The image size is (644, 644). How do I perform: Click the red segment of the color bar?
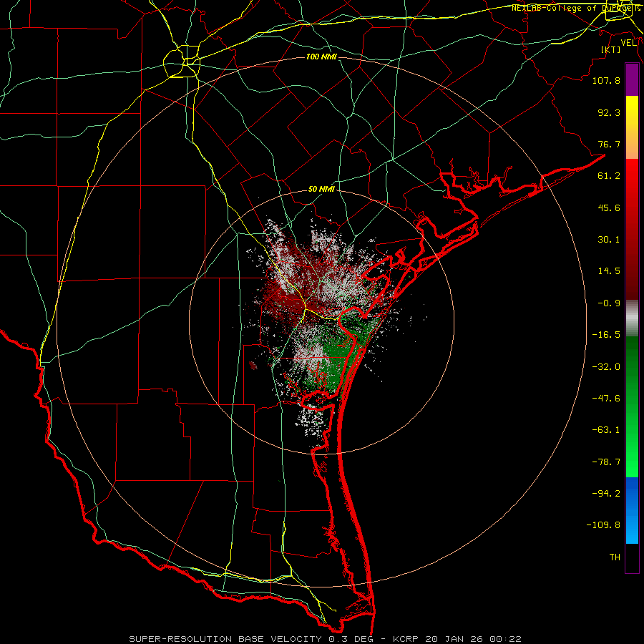tap(632, 229)
